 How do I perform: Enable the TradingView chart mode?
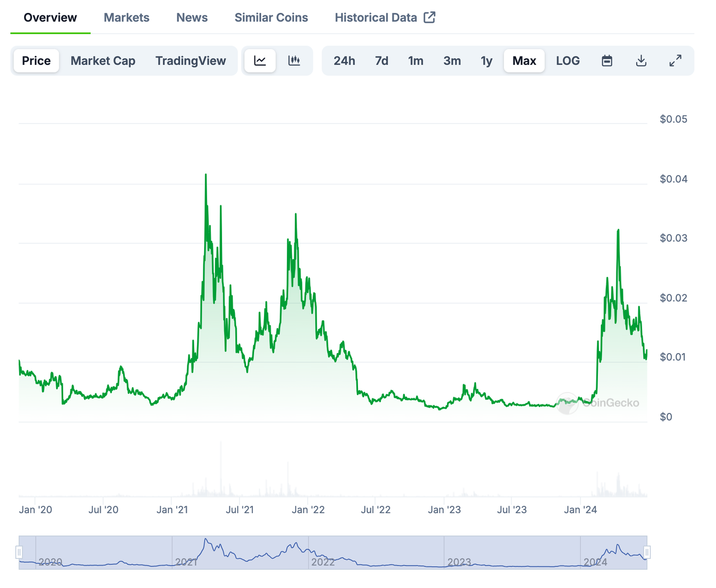coord(191,60)
